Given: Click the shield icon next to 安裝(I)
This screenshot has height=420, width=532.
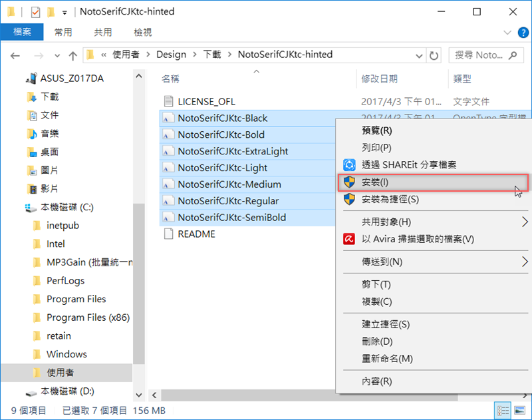Looking at the screenshot, I should 349,182.
